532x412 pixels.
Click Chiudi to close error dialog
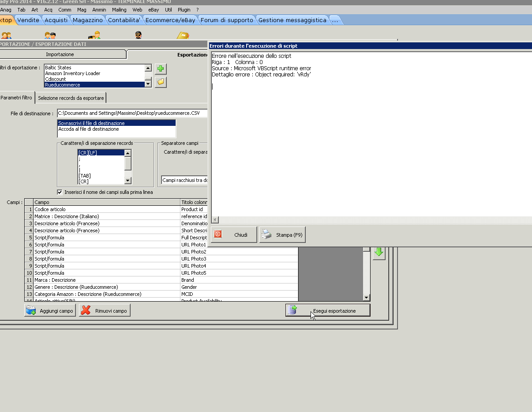click(x=234, y=235)
